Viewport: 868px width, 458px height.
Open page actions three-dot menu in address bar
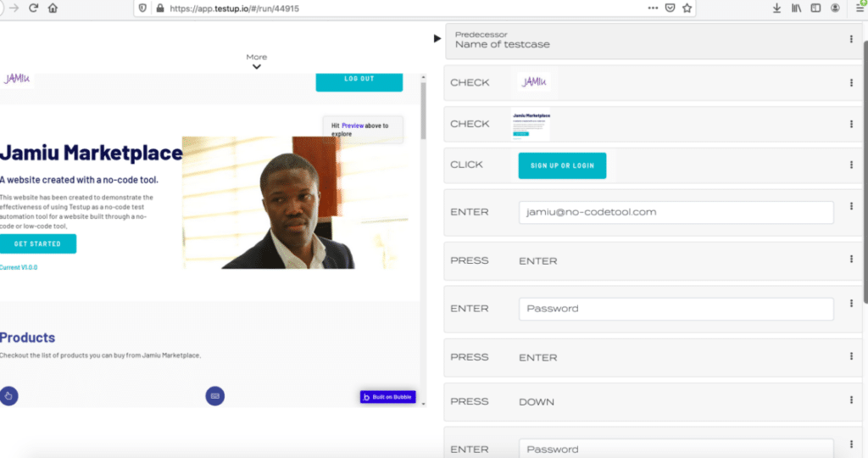pos(653,8)
